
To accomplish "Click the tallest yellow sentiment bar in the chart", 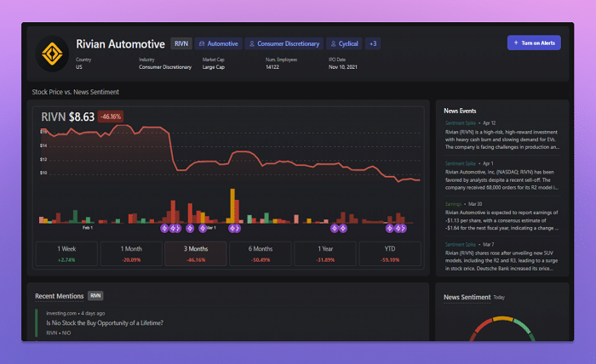I will tap(232, 205).
